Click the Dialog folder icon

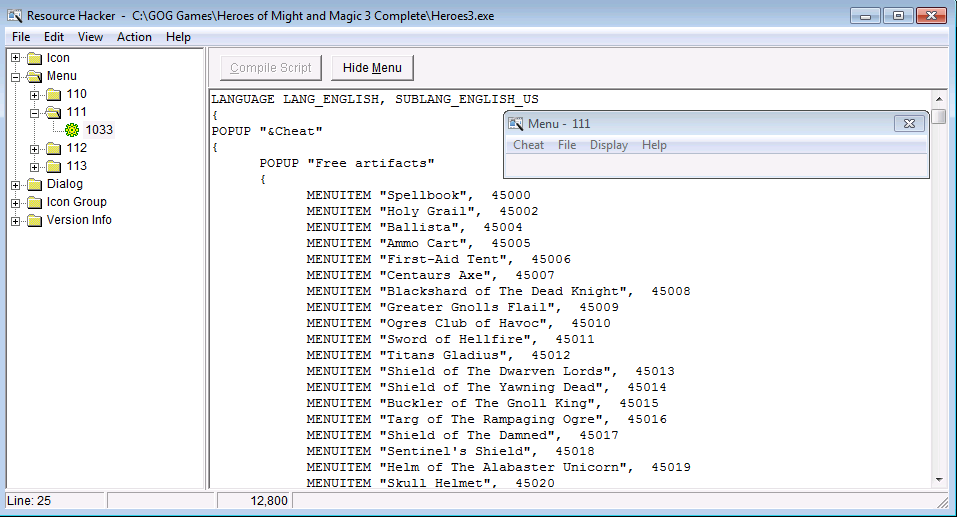pos(34,184)
